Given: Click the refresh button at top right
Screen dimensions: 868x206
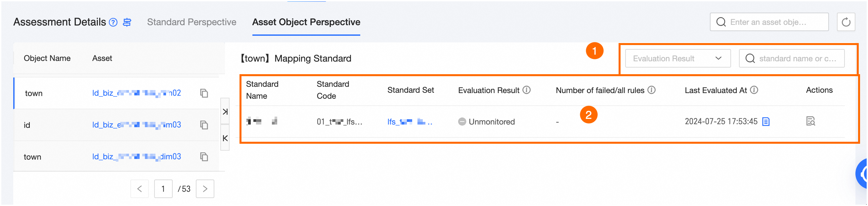Looking at the screenshot, I should pyautogui.click(x=846, y=22).
